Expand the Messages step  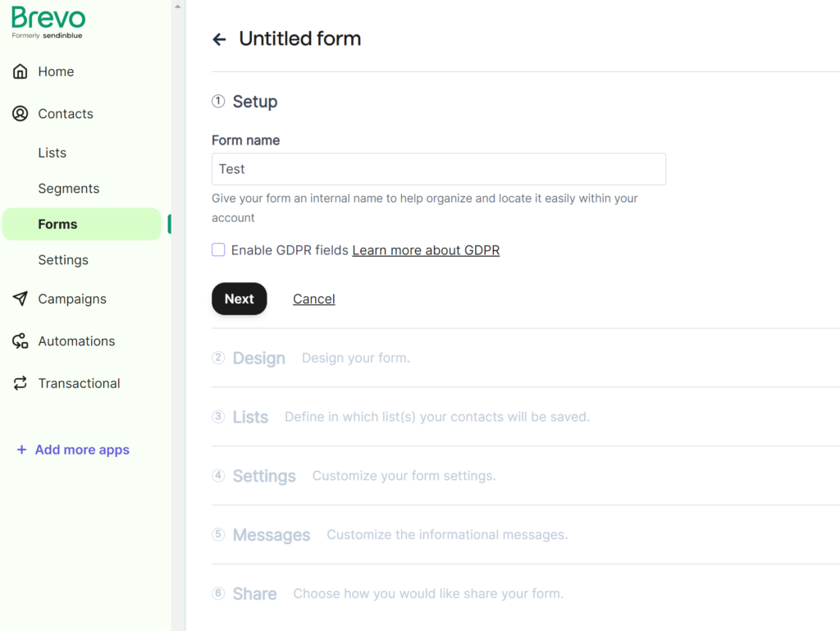271,535
